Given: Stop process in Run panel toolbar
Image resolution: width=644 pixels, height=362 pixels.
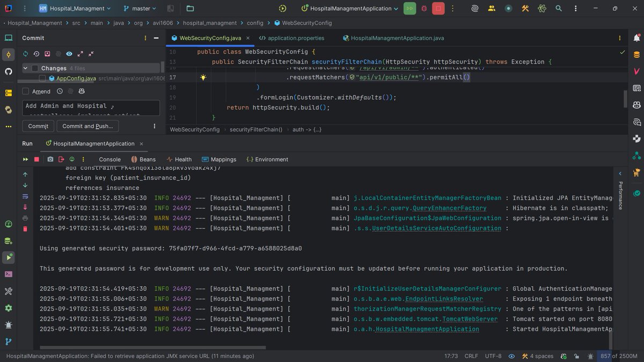Looking at the screenshot, I should pos(36,160).
